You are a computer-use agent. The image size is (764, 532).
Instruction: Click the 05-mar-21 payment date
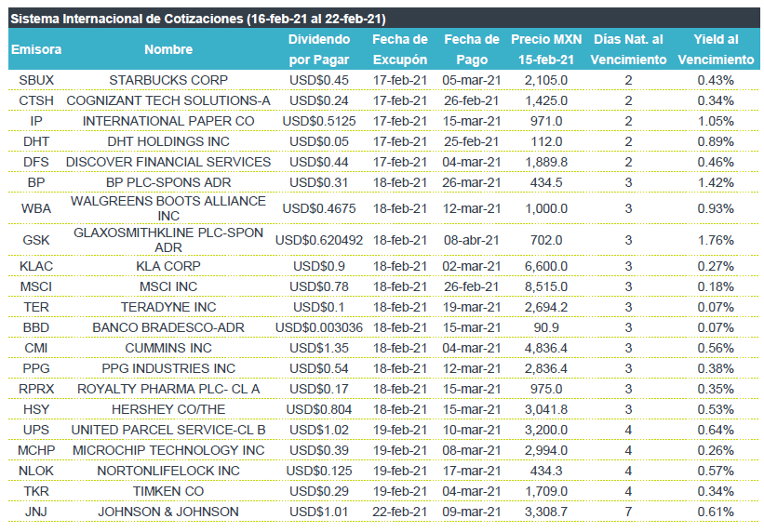472,80
